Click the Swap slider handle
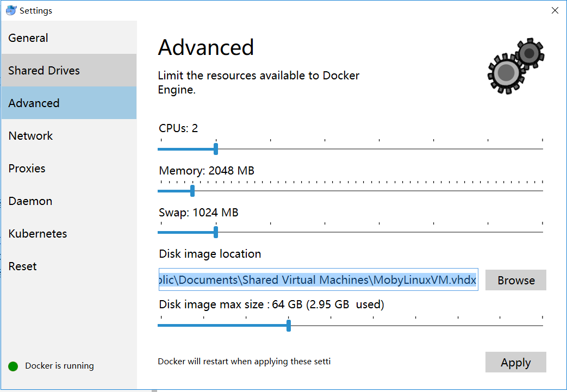Viewport: 567px width, 392px height. (x=215, y=232)
